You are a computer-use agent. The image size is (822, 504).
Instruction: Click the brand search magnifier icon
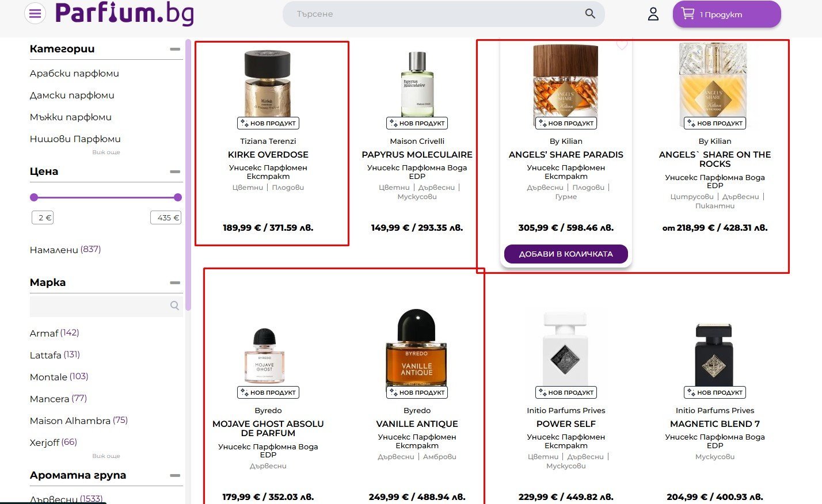[174, 306]
